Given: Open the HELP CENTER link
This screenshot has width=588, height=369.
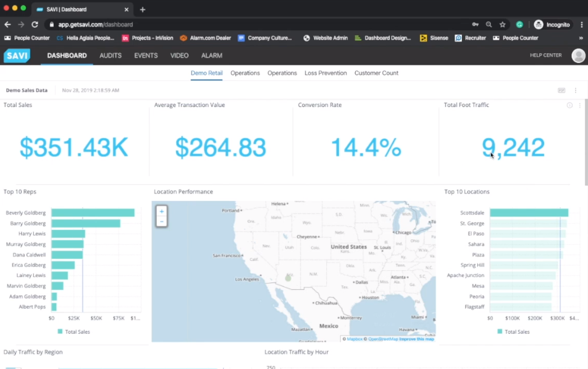Looking at the screenshot, I should click(545, 55).
